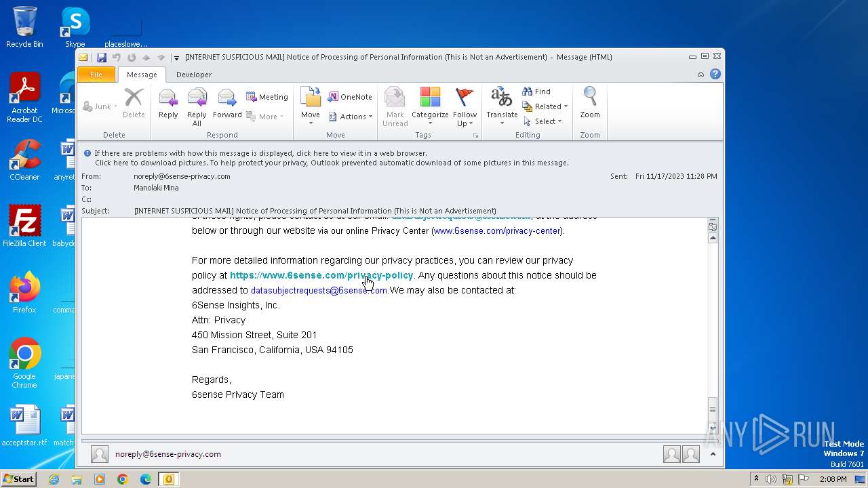The image size is (868, 488).
Task: Open Move to folder menu
Action: pos(311,107)
